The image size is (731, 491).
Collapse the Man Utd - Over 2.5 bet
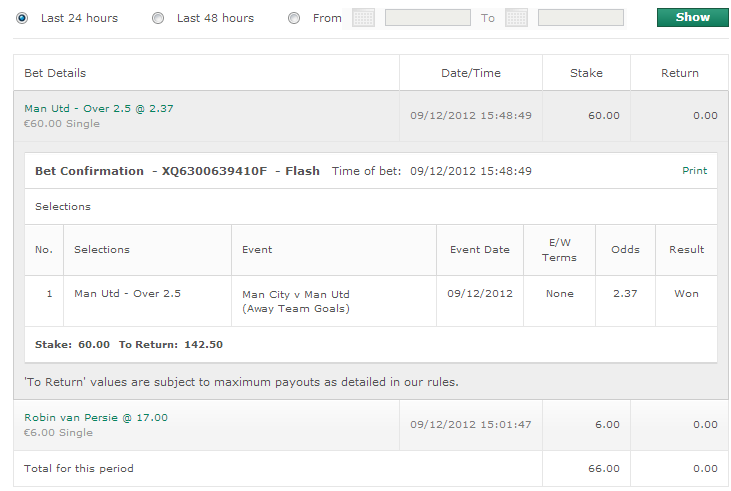[99, 109]
